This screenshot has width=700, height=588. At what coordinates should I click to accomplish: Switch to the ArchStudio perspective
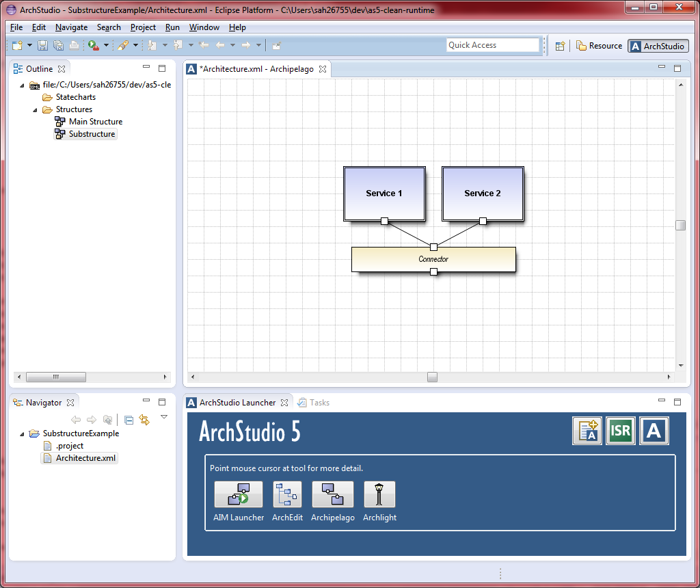[658, 46]
